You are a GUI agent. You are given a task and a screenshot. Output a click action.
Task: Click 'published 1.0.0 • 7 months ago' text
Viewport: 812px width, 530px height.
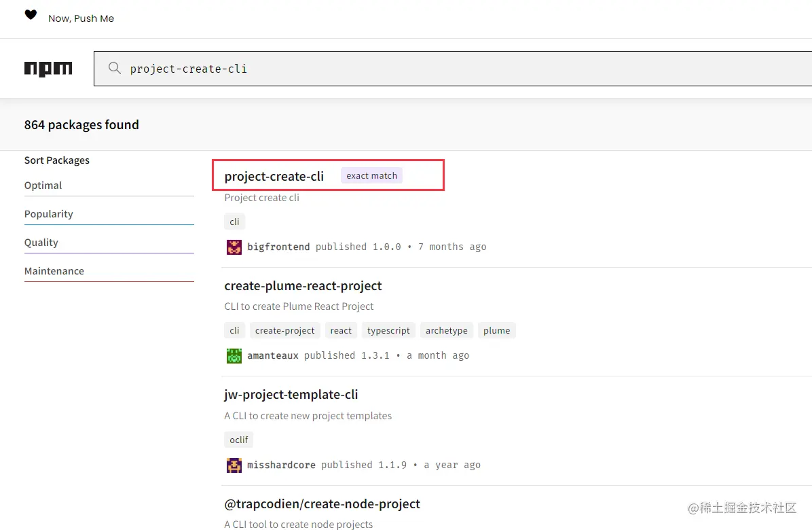coord(401,247)
